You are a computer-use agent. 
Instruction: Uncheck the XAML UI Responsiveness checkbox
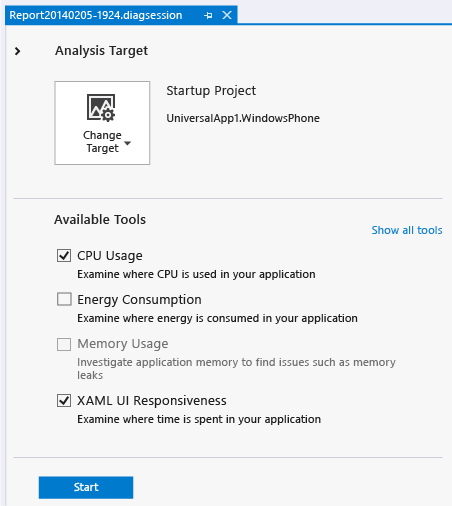[64, 400]
